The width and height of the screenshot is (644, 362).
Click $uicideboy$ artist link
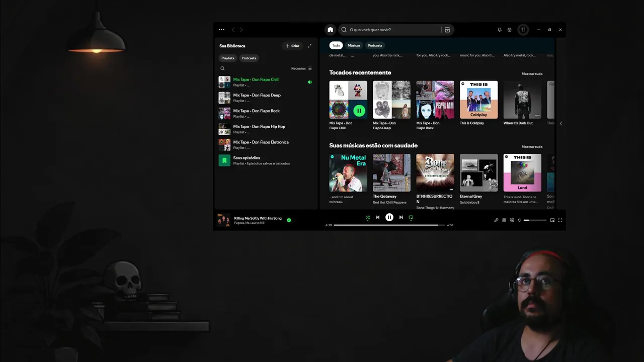click(x=469, y=202)
